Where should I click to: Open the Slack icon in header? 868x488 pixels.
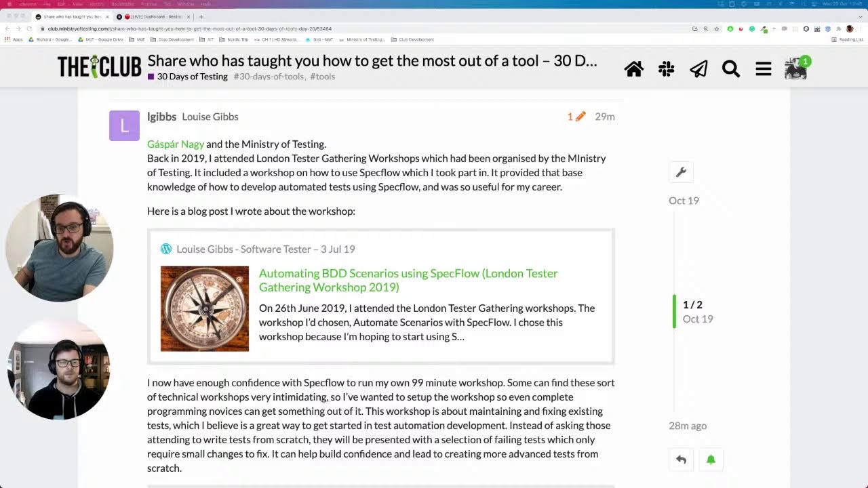coord(666,68)
